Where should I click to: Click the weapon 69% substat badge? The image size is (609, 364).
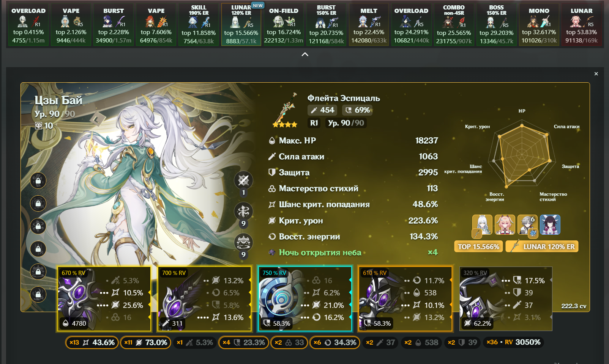pyautogui.click(x=357, y=110)
